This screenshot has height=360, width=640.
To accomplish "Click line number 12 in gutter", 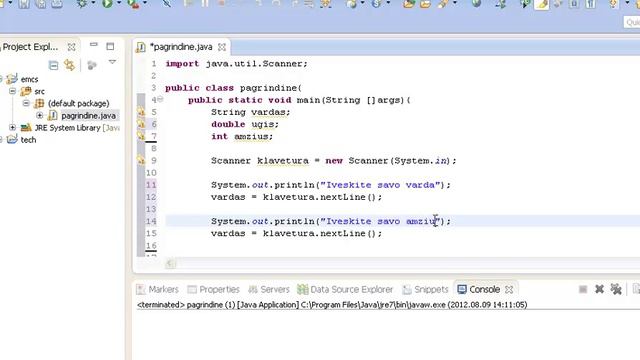I will pyautogui.click(x=151, y=197).
